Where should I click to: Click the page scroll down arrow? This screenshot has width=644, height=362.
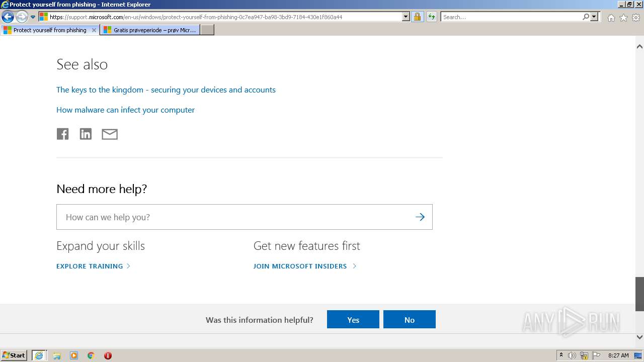(x=639, y=337)
